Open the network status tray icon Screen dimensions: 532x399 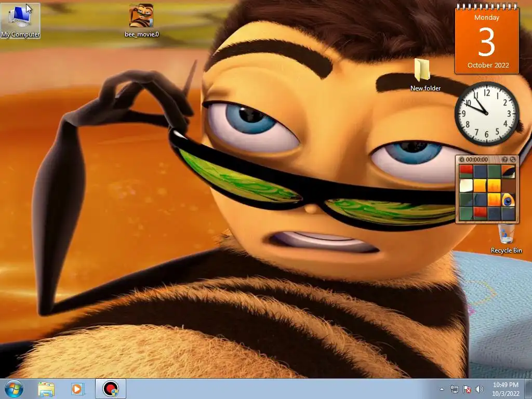[x=454, y=390]
